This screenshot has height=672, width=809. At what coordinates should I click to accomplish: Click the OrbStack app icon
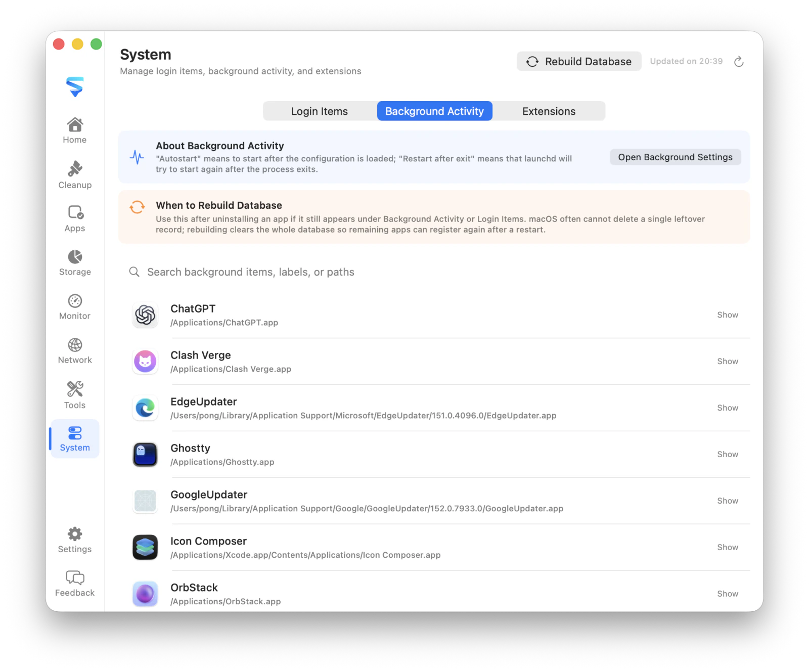[145, 594]
